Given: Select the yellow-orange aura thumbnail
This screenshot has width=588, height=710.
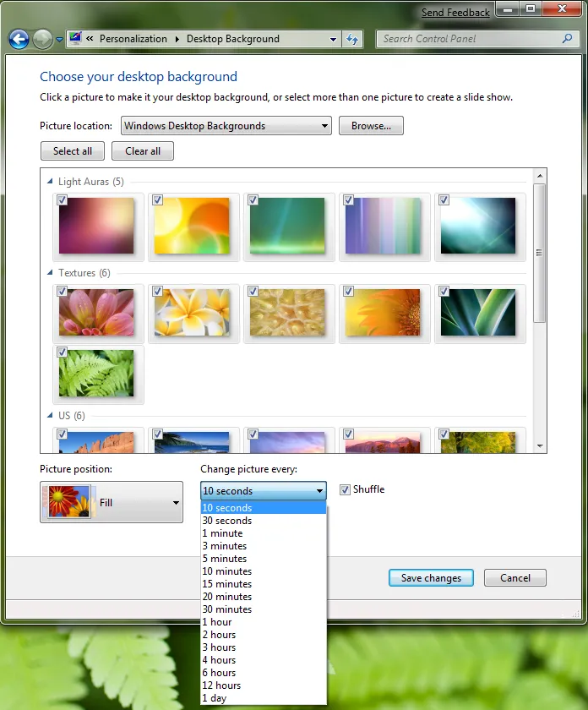Looking at the screenshot, I should pos(192,226).
